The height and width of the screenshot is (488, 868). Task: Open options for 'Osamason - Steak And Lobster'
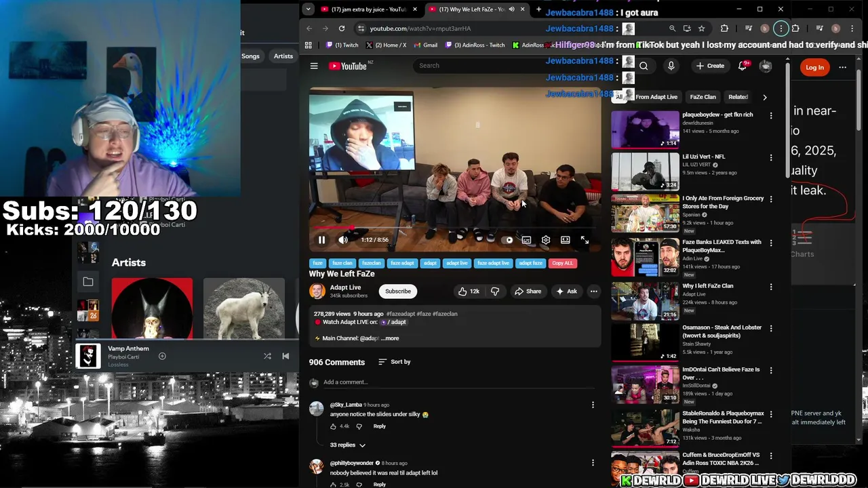(x=771, y=329)
